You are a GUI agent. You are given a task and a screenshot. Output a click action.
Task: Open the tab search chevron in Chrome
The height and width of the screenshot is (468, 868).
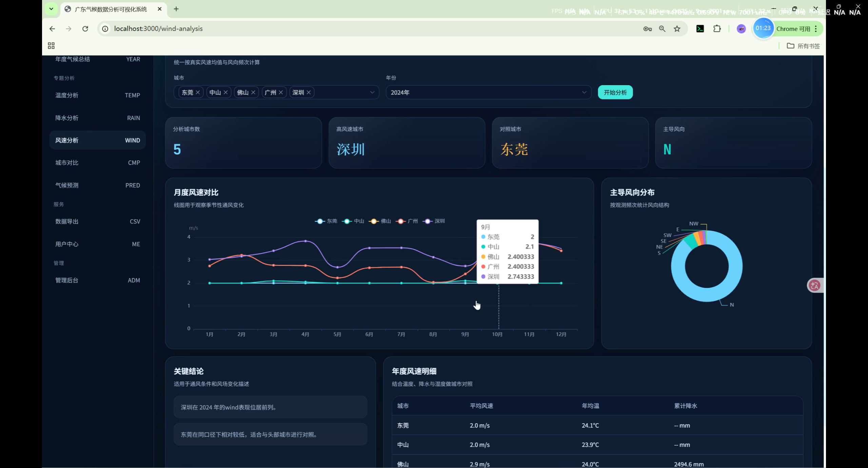click(51, 9)
